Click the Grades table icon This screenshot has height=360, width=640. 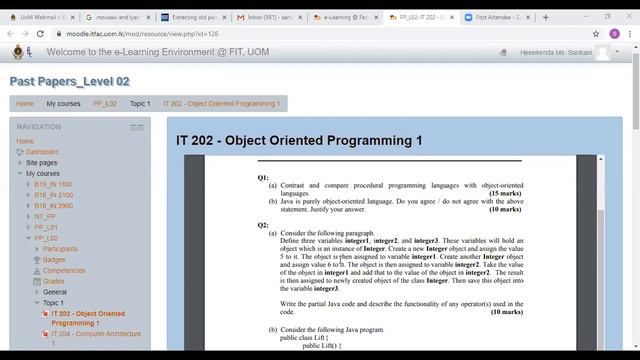37,281
